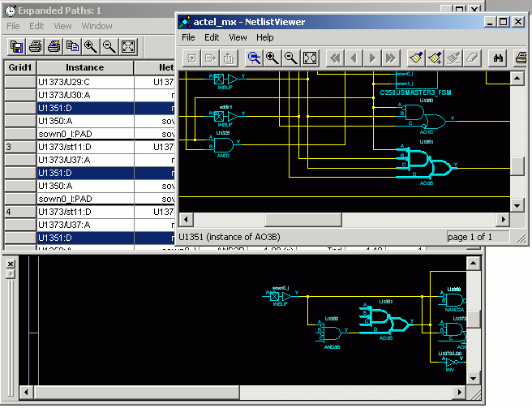This screenshot has height=408, width=532.
Task: Click NetlistViewer vertical scrollbar up arrow
Action: [517, 79]
